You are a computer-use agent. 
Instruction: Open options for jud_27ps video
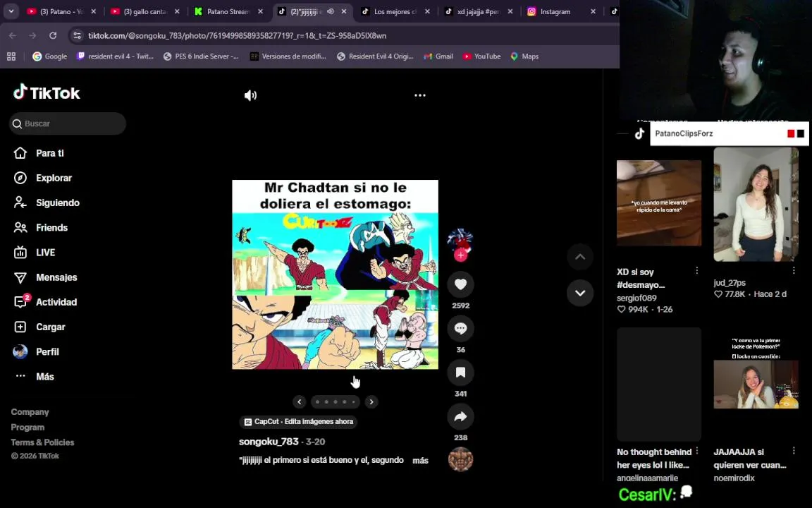pos(794,271)
